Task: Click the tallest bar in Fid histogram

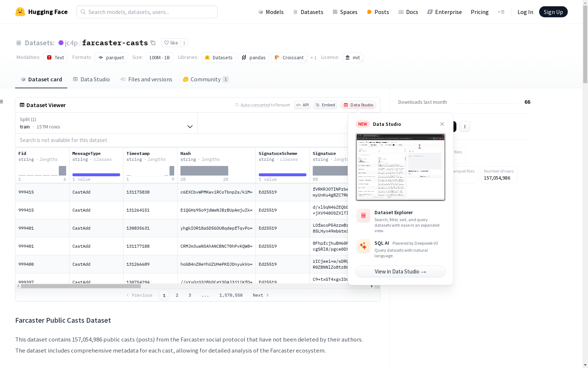Action: click(x=62, y=171)
